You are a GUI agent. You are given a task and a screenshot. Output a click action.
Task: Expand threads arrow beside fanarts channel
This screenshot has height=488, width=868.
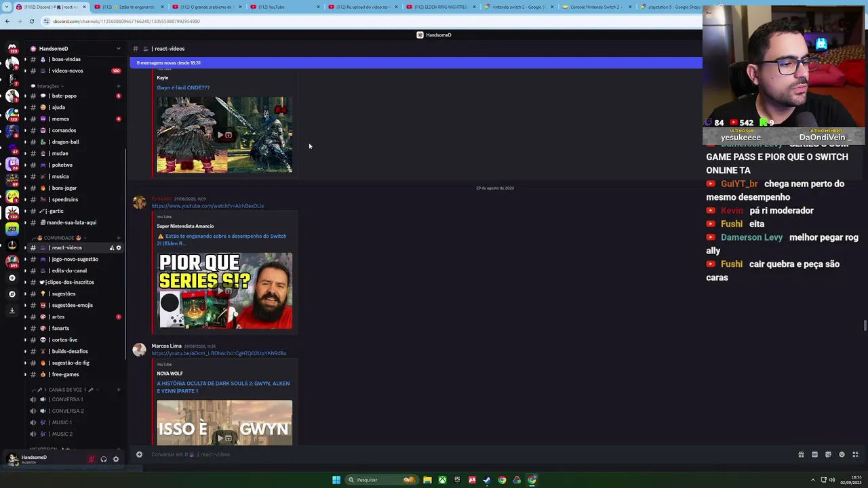coord(25,328)
